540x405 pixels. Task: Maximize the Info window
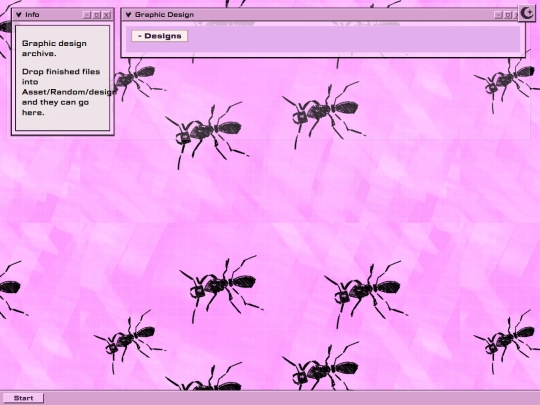(97, 15)
